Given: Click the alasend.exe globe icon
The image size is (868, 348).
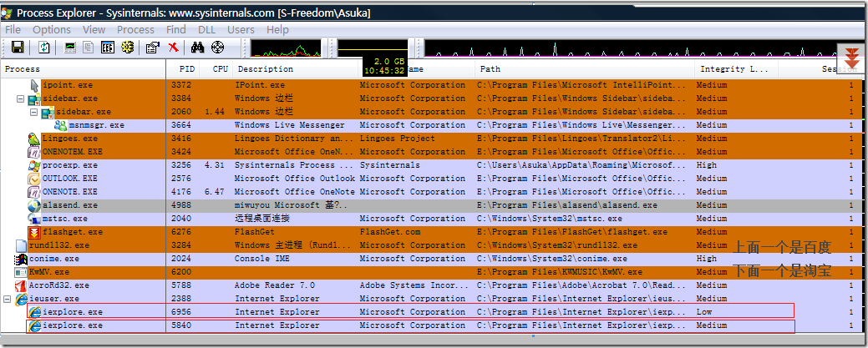Looking at the screenshot, I should click(34, 205).
